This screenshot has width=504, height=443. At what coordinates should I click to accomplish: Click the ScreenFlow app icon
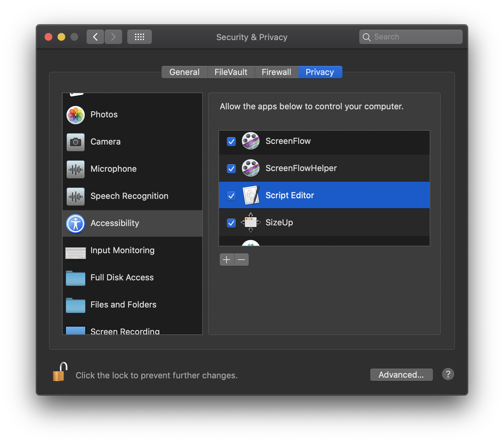pyautogui.click(x=251, y=141)
